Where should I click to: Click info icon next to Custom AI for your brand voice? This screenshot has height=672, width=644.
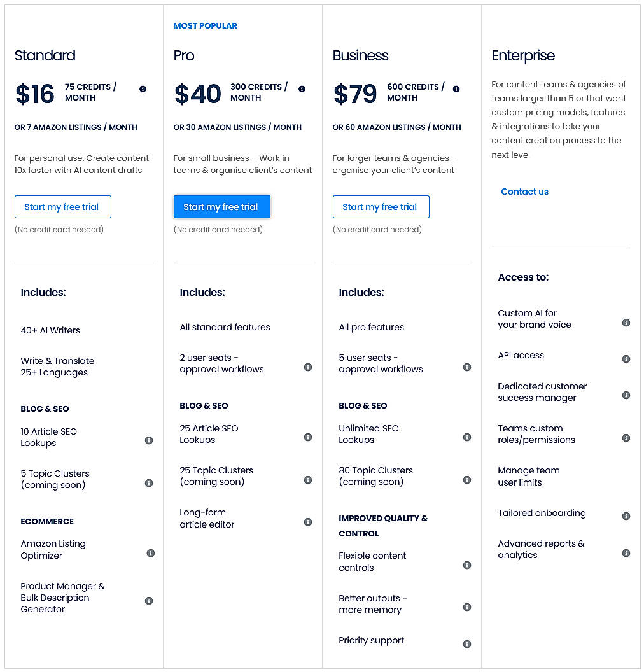pos(626,323)
